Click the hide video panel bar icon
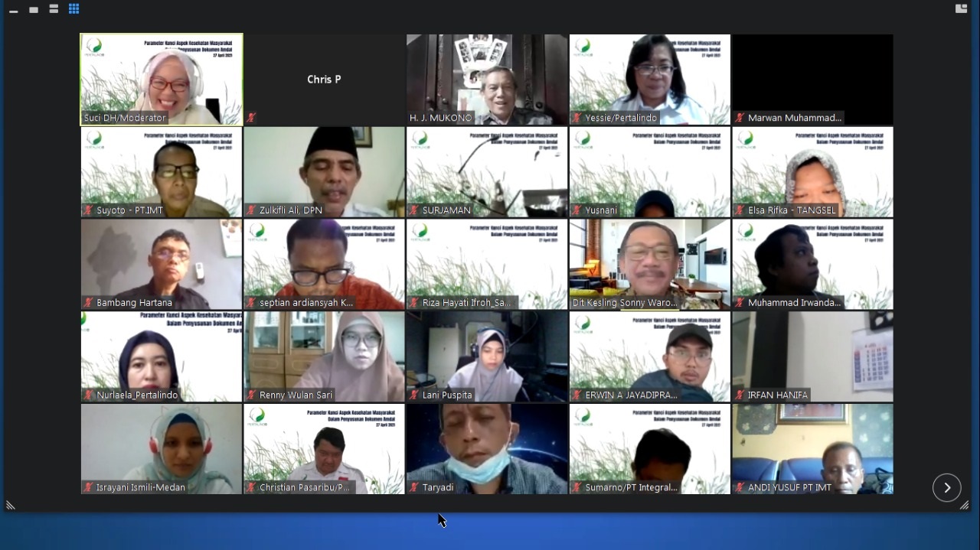This screenshot has width=980, height=550. (14, 11)
